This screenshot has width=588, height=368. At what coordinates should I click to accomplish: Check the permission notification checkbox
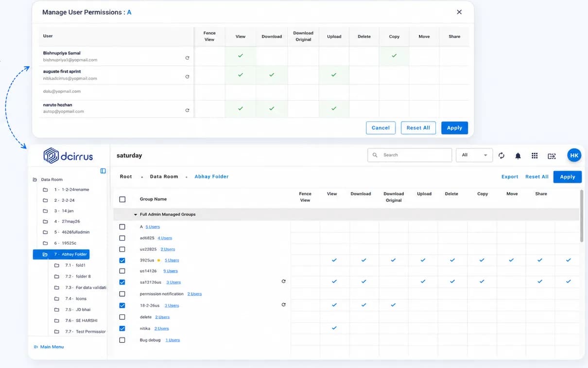pyautogui.click(x=122, y=294)
